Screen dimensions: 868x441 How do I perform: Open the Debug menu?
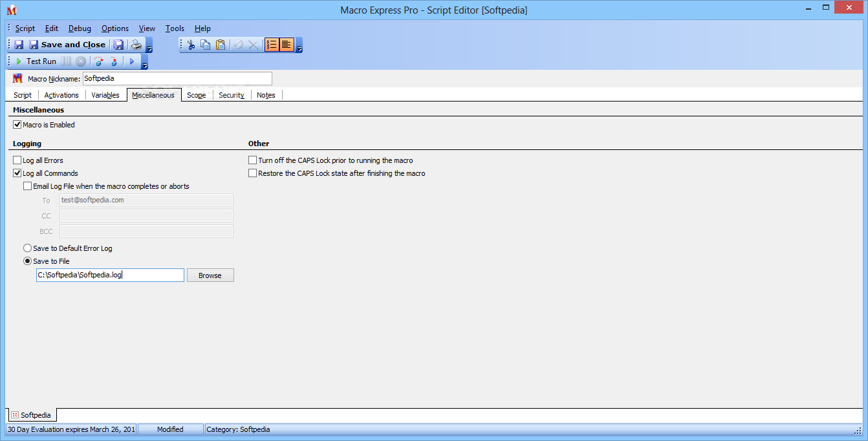pos(80,28)
